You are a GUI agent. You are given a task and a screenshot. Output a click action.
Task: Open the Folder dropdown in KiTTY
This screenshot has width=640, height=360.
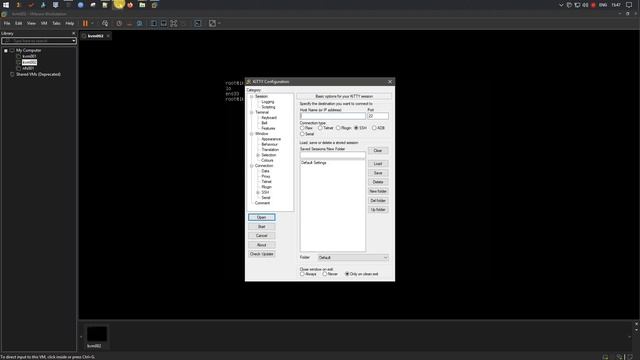tap(353, 258)
